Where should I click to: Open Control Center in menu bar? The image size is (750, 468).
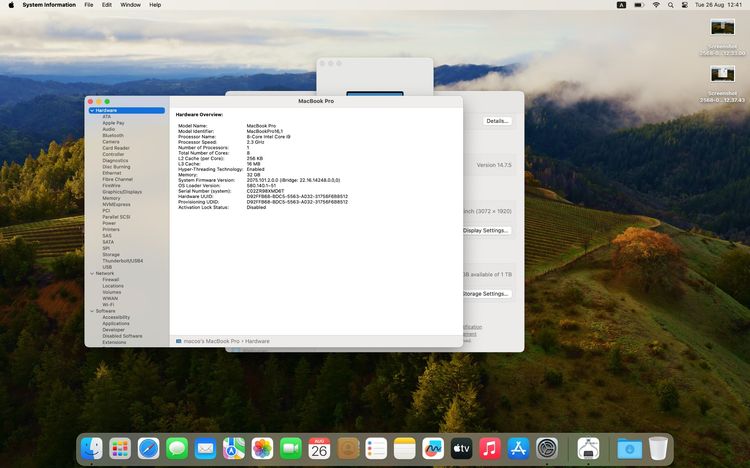(684, 5)
